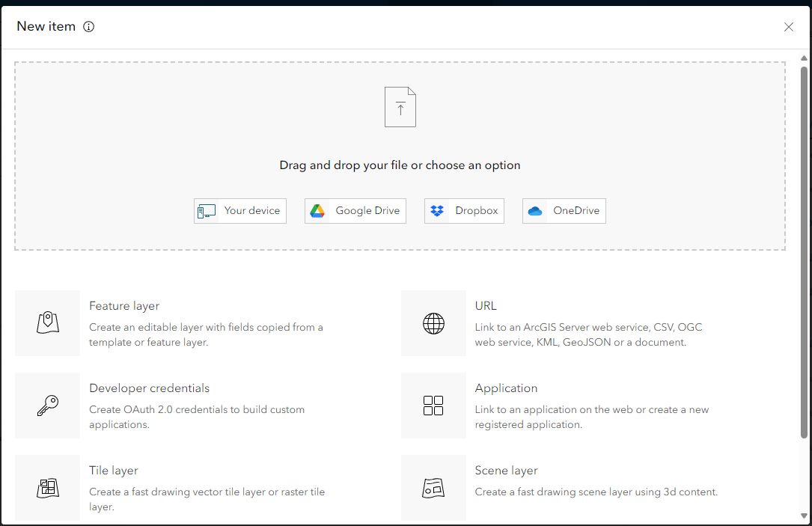Click the Scene layer title
Viewport: 812px width, 526px height.
pos(506,471)
